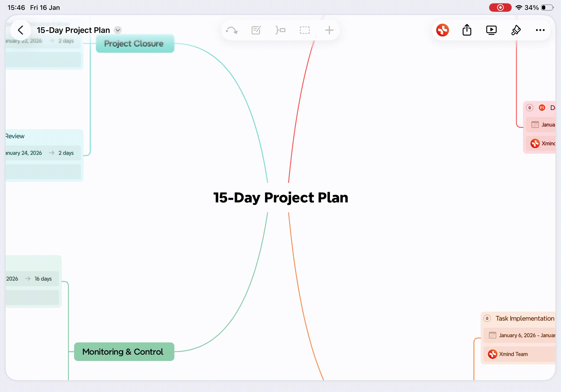Select the central 15-Day Project Plan topic

click(280, 197)
